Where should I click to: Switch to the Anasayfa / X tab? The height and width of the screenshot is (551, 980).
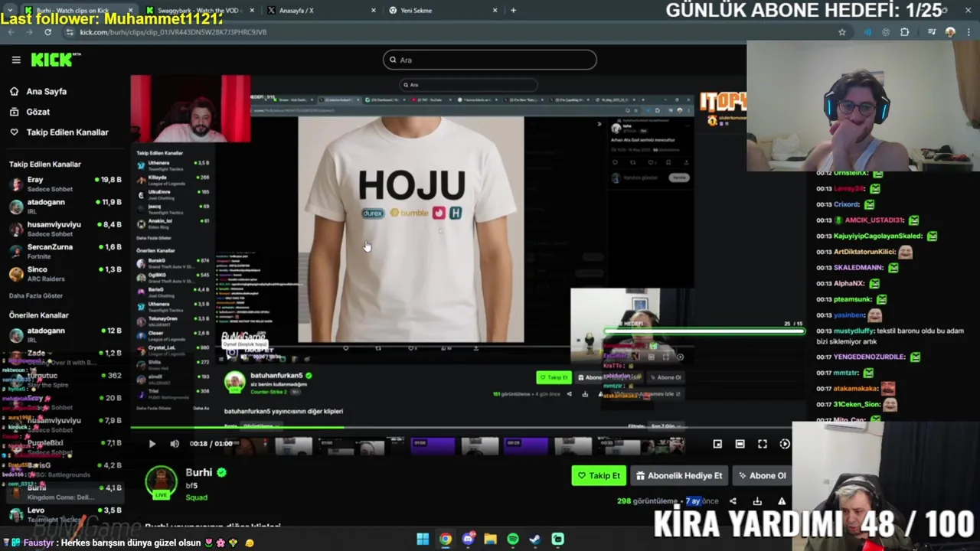pos(322,11)
